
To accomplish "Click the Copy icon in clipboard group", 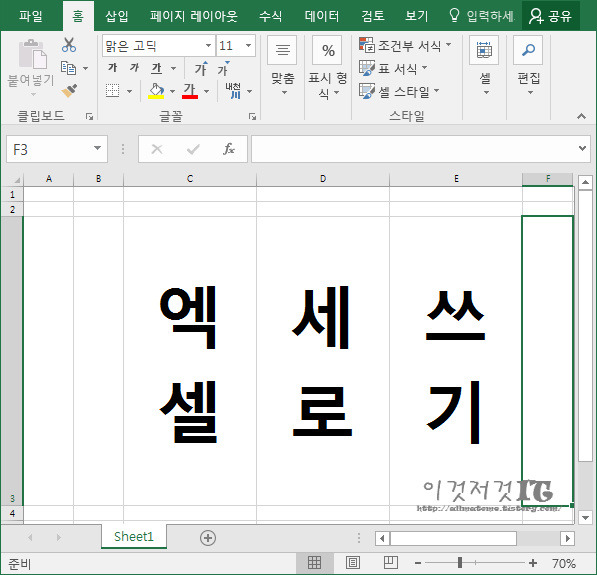I will [x=69, y=68].
